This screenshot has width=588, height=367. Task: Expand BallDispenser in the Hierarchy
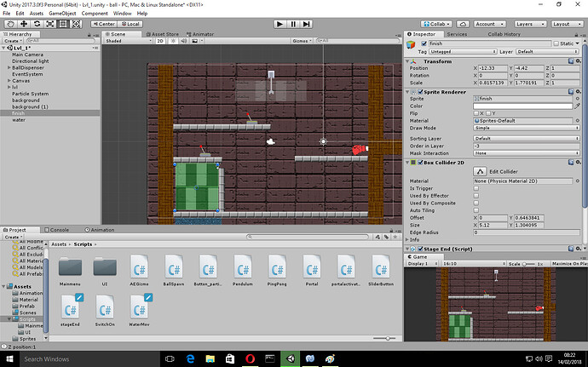tap(9, 68)
